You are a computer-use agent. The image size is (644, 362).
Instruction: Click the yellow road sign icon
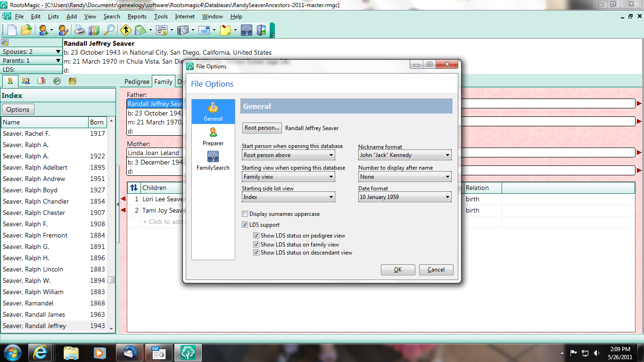125,30
